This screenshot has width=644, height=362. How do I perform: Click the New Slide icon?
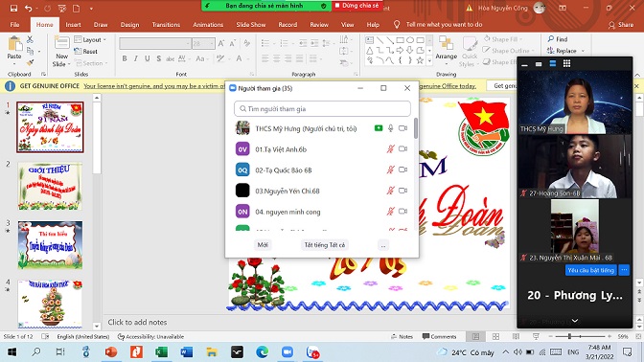click(61, 52)
